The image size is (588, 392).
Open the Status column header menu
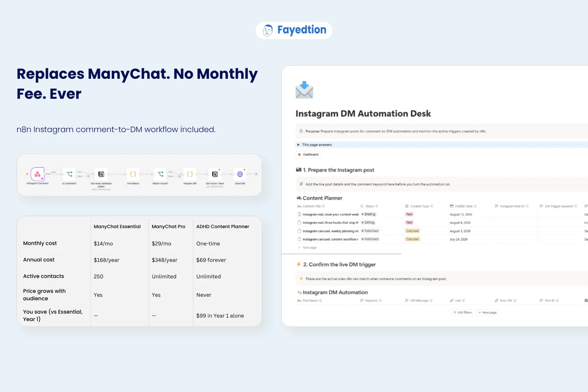[x=369, y=206]
